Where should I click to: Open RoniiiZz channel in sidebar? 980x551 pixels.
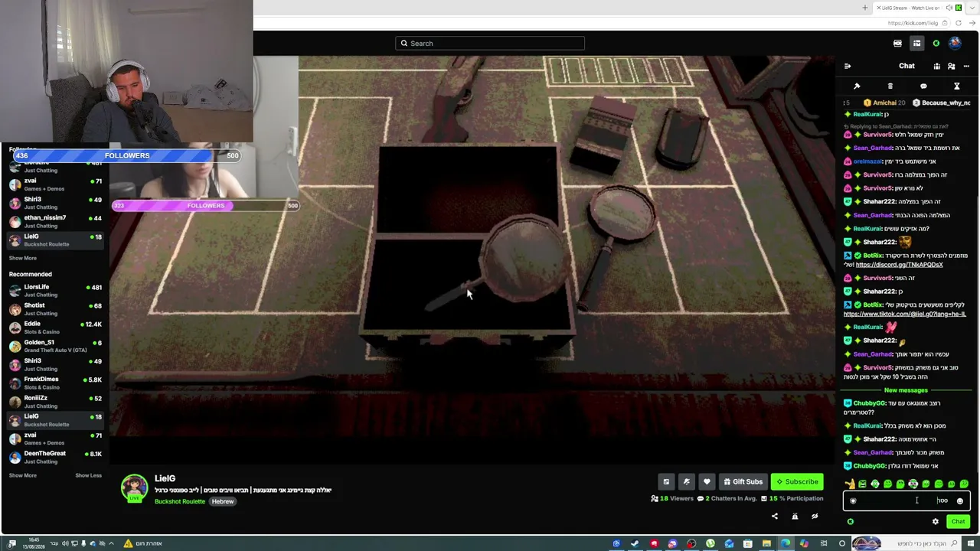point(55,401)
